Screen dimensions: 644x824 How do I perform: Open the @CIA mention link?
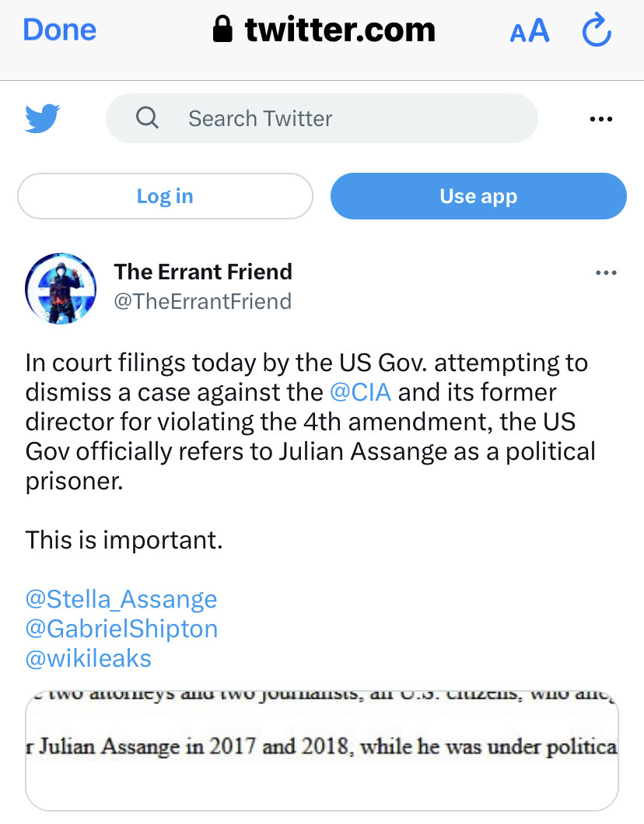pyautogui.click(x=359, y=392)
